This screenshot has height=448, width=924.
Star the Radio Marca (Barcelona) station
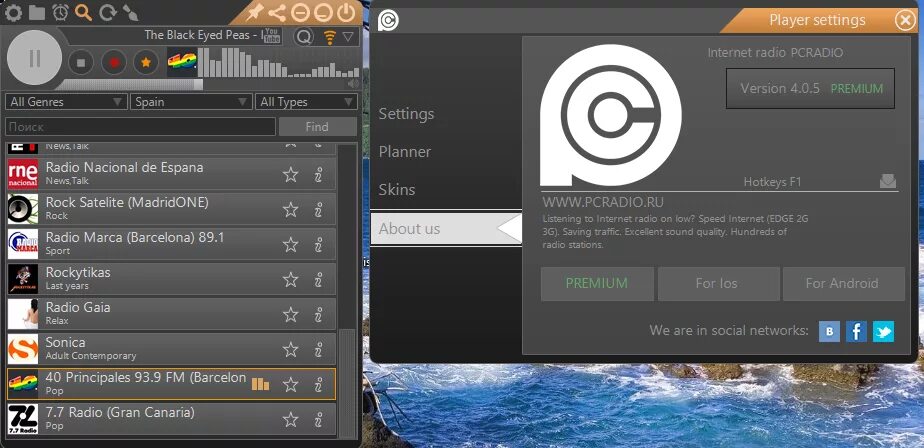coord(290,245)
